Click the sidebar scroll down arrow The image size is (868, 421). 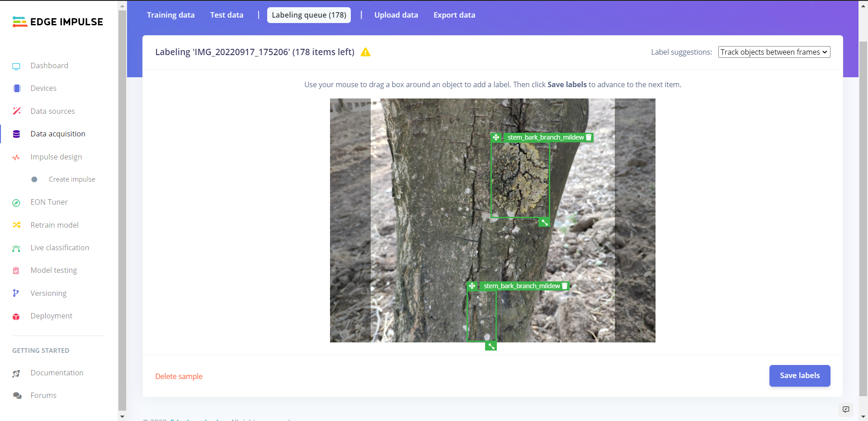[x=122, y=416]
